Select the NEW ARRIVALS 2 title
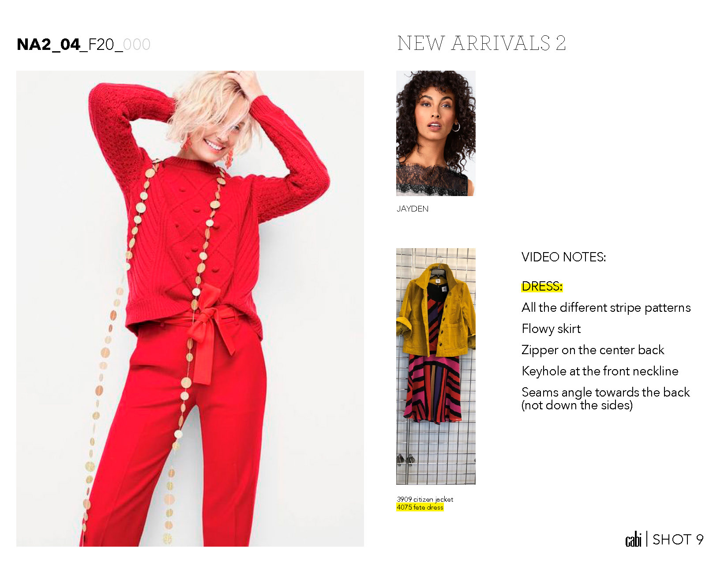This screenshot has width=728, height=563. [x=481, y=43]
